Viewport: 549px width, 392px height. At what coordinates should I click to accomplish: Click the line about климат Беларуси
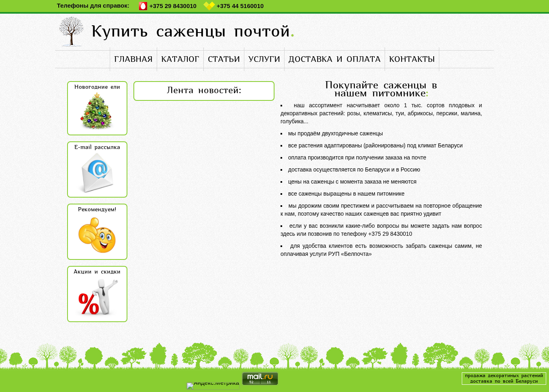click(x=375, y=145)
